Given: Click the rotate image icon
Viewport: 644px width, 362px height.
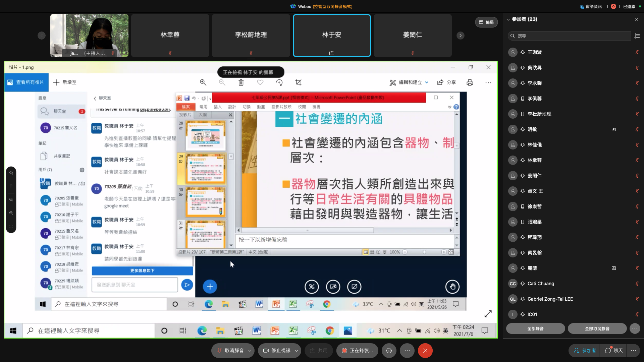Looking at the screenshot, I should tap(279, 82).
